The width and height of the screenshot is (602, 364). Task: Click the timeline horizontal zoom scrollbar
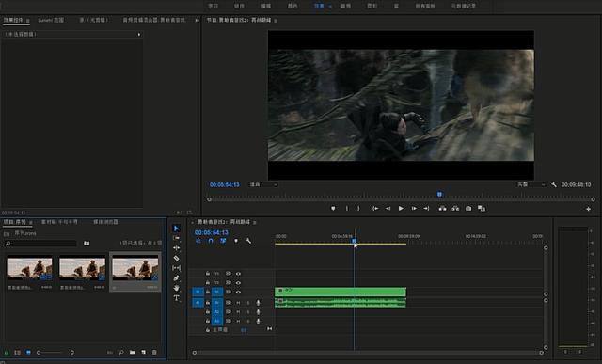(368, 353)
